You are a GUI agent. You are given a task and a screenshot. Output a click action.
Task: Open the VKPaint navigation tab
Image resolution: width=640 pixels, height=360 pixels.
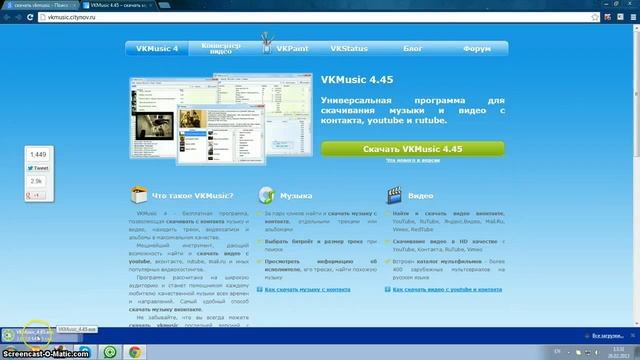[x=292, y=48]
